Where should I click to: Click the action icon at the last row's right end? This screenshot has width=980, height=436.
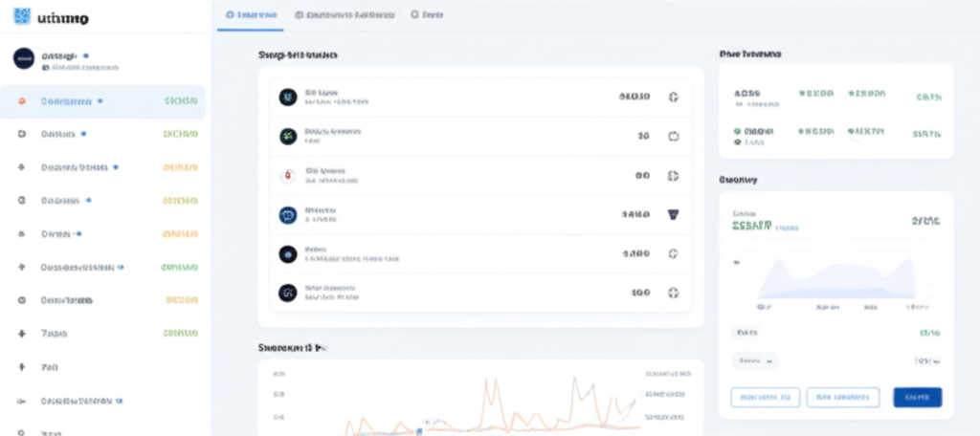672,293
